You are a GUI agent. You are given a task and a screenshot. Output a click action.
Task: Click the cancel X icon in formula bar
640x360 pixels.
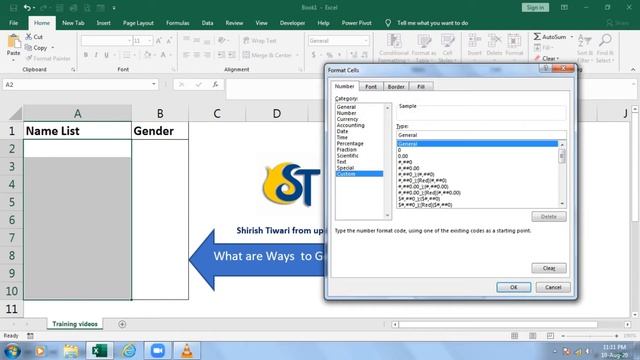pos(181,84)
